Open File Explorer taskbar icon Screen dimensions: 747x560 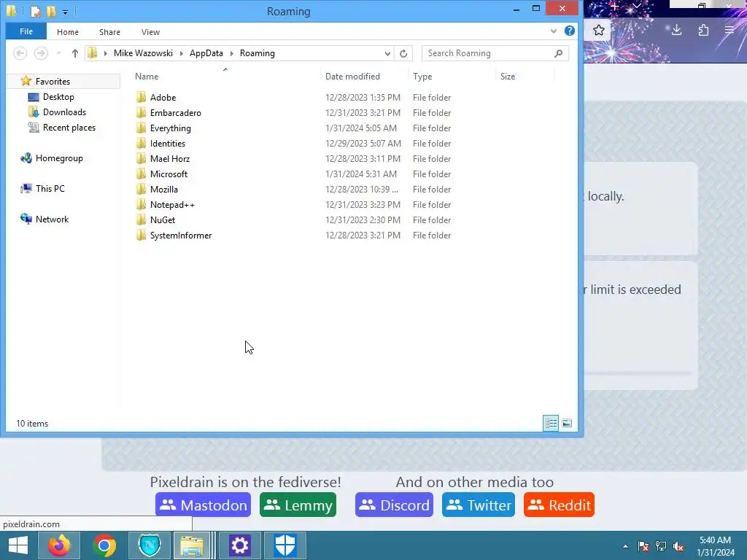193,545
